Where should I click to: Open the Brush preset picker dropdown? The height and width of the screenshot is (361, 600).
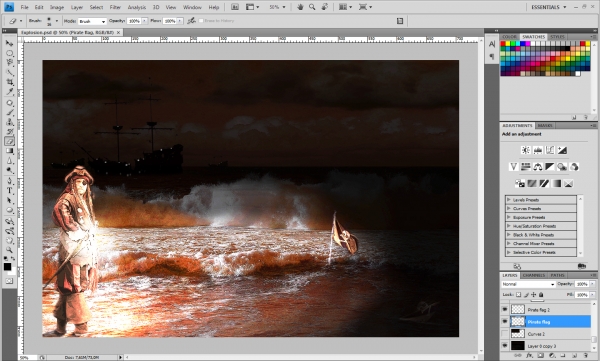point(57,21)
